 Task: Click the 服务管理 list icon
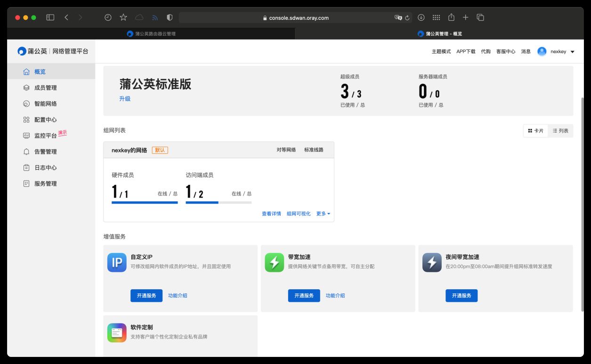point(26,184)
